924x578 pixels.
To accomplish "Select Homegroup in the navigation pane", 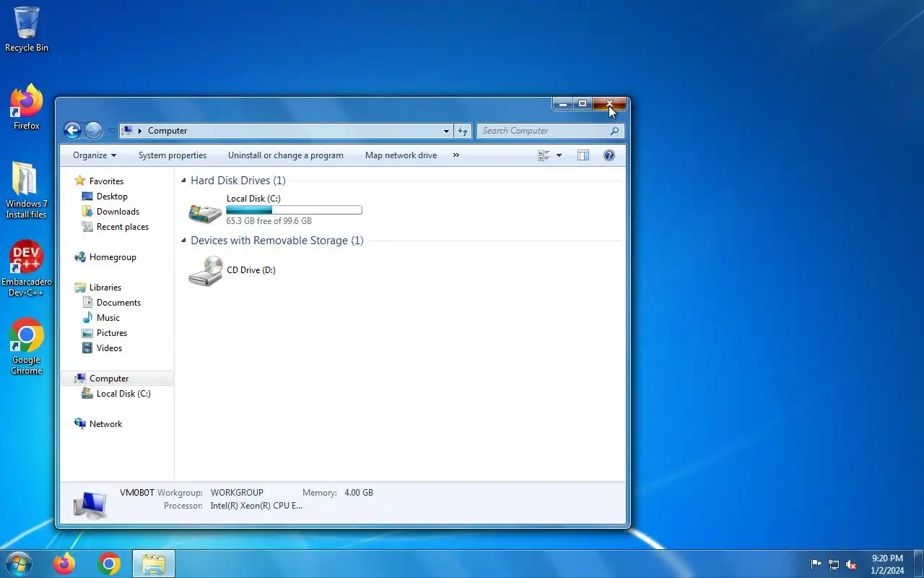I will tap(113, 257).
